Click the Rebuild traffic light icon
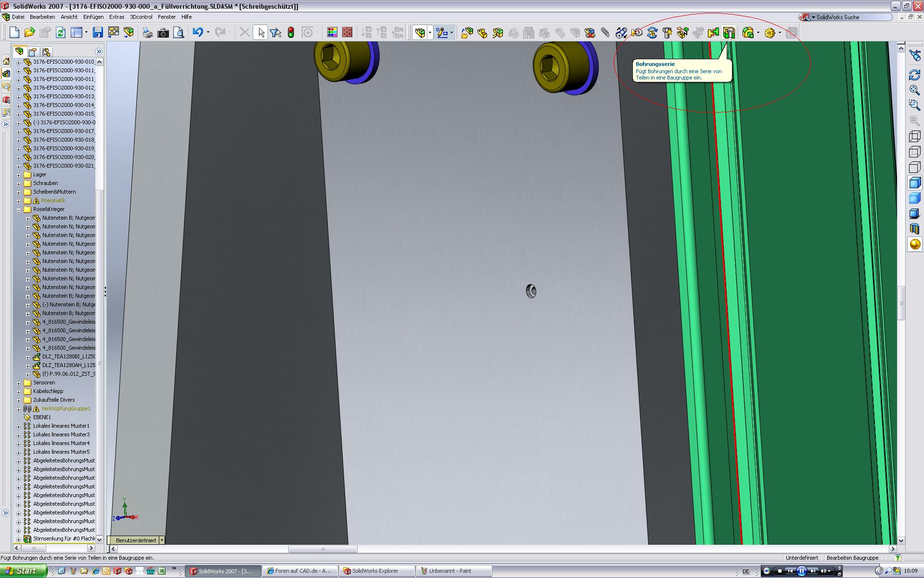Screen dimensions: 924x578 point(291,33)
